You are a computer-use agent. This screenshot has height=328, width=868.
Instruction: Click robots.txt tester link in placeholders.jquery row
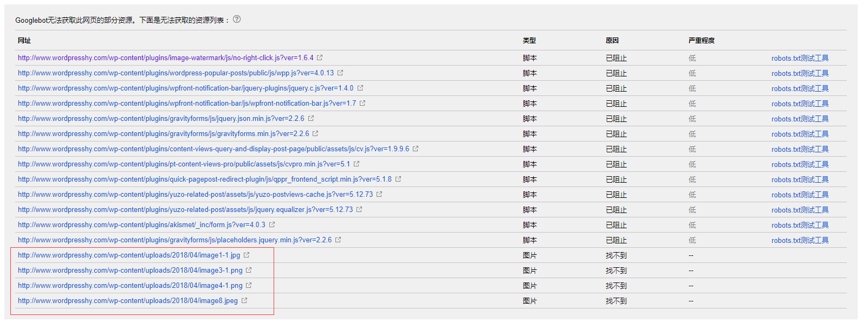[x=800, y=240]
